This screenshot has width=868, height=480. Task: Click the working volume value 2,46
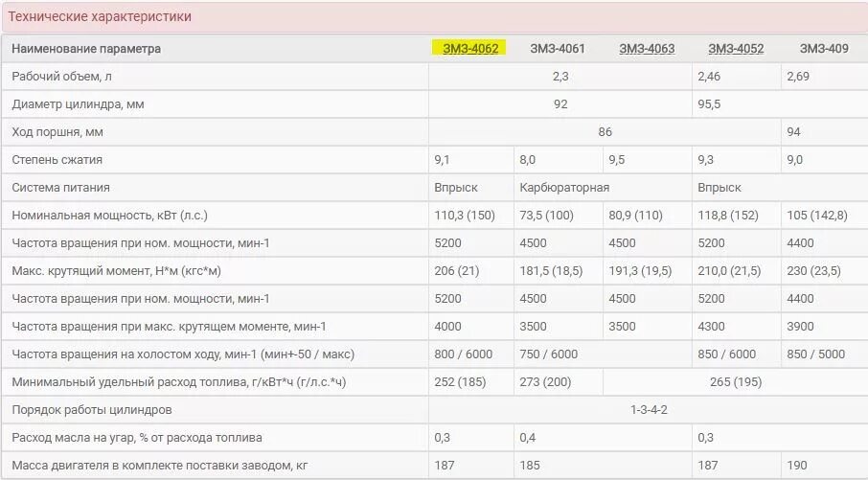click(x=709, y=77)
